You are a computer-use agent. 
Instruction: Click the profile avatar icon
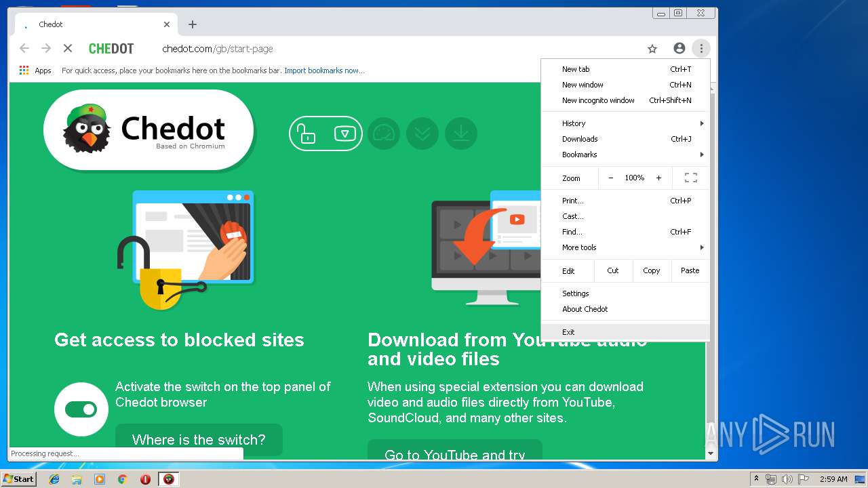click(679, 48)
